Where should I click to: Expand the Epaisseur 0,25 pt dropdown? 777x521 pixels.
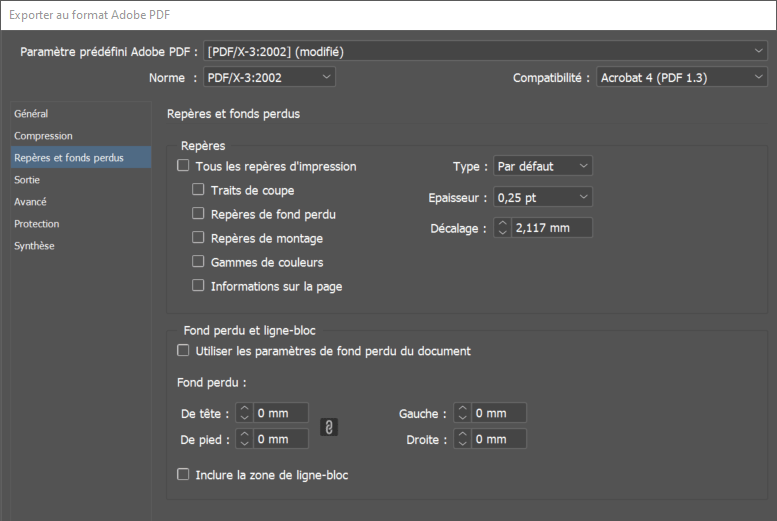543,197
